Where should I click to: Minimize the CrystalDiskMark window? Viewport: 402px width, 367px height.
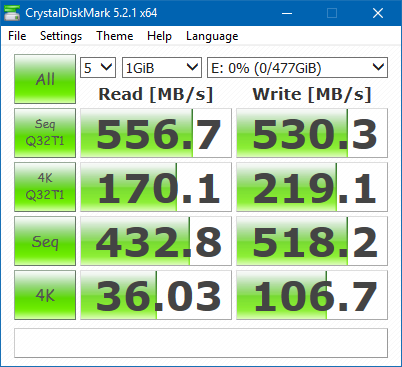pyautogui.click(x=287, y=13)
